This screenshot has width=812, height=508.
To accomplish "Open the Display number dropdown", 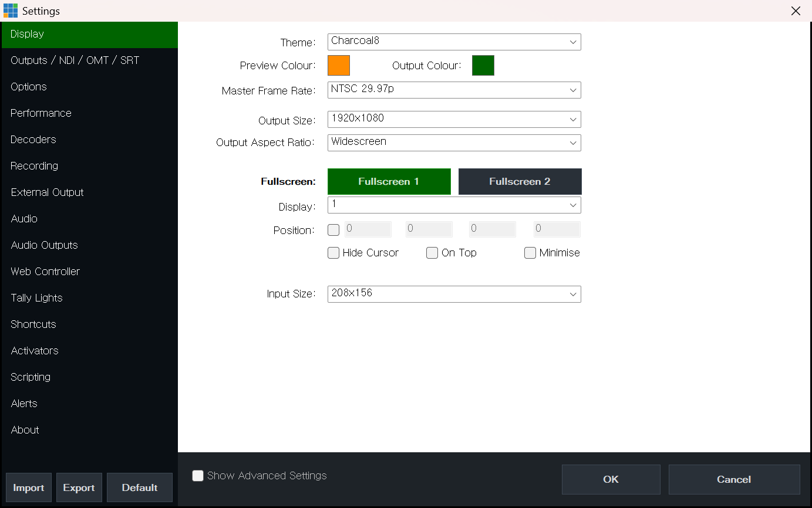I will pyautogui.click(x=454, y=205).
